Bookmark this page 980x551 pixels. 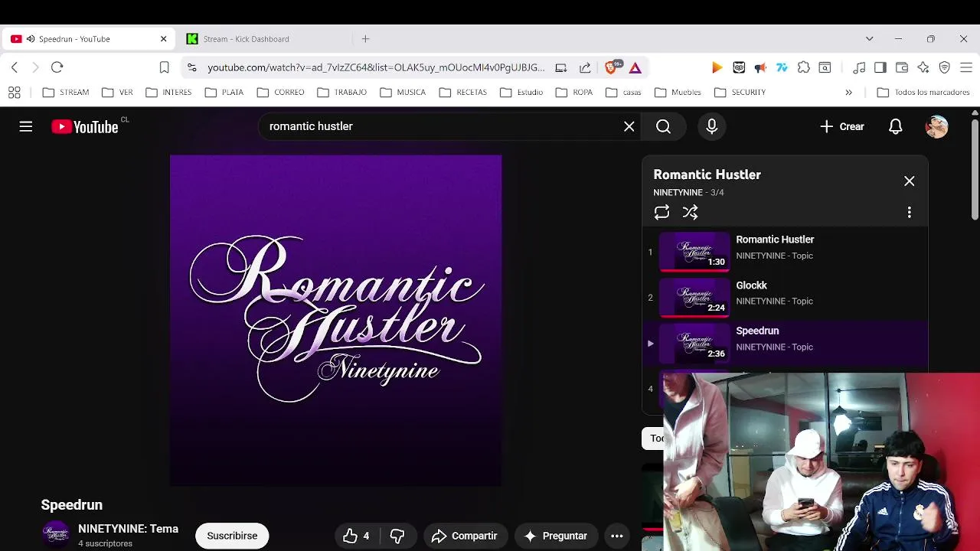(164, 67)
